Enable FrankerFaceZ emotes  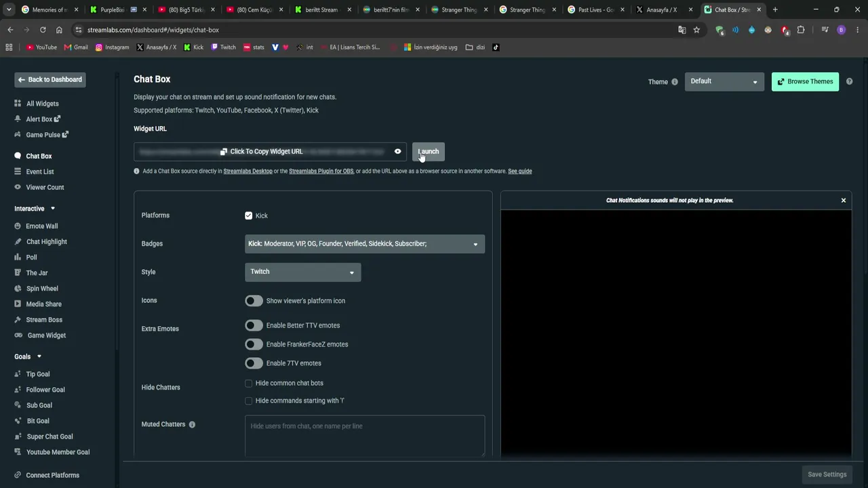click(x=254, y=344)
